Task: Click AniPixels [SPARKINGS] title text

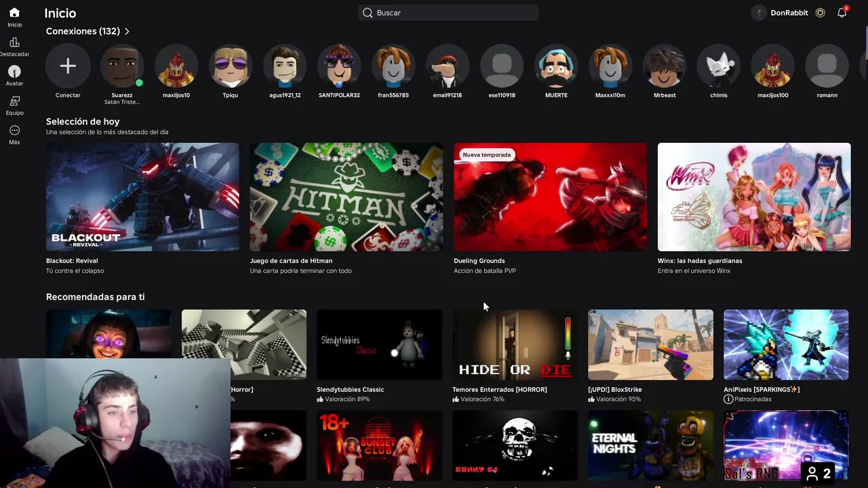Action: tap(762, 390)
